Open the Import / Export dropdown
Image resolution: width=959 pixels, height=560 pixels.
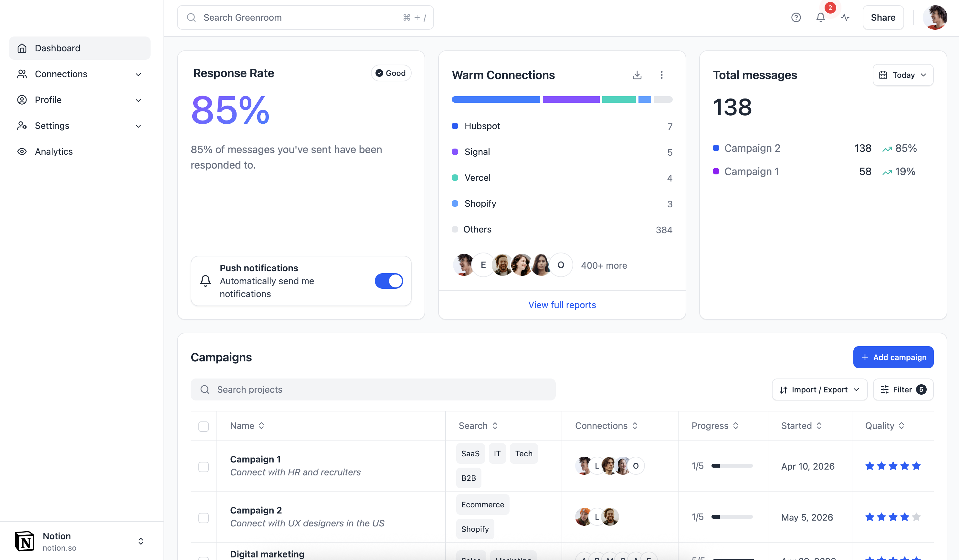820,389
